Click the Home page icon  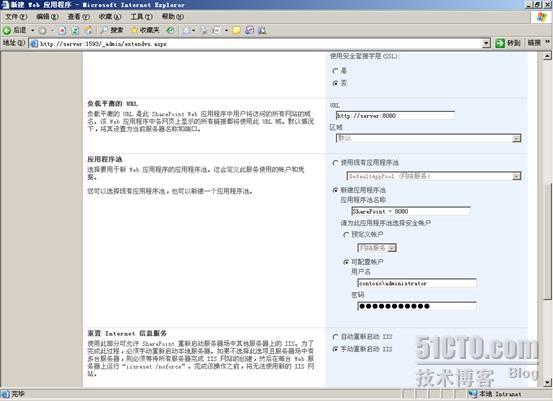pyautogui.click(x=89, y=31)
